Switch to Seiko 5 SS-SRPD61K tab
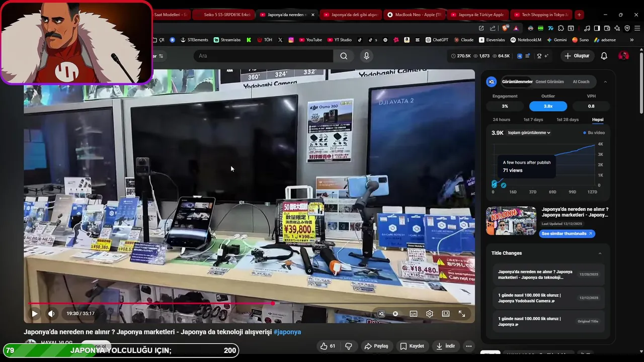Viewport: 644px width, 362px height. pyautogui.click(x=223, y=15)
